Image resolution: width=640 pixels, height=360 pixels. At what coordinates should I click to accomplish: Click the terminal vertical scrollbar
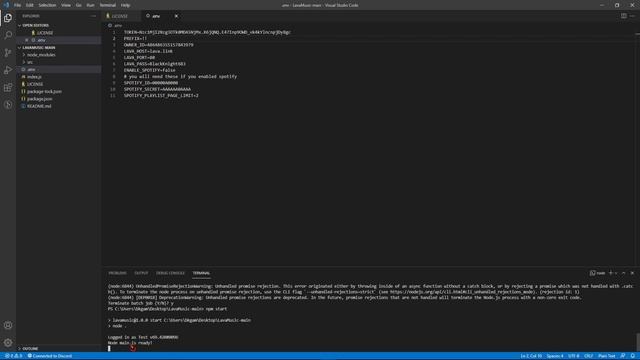click(638, 341)
